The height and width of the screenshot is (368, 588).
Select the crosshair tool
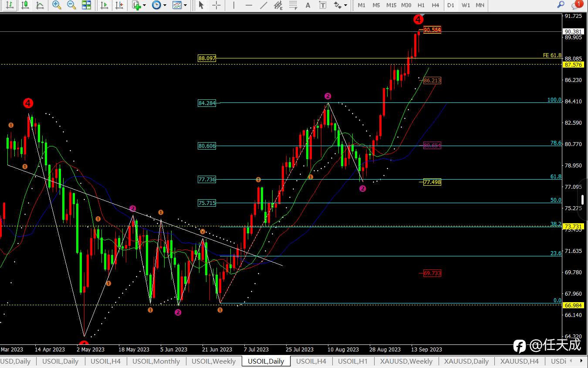point(216,5)
